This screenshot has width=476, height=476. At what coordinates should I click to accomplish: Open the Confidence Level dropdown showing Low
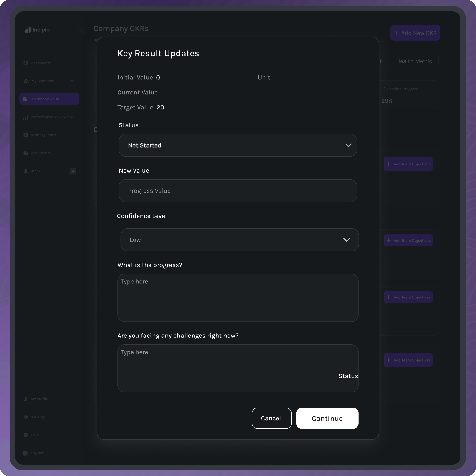239,240
